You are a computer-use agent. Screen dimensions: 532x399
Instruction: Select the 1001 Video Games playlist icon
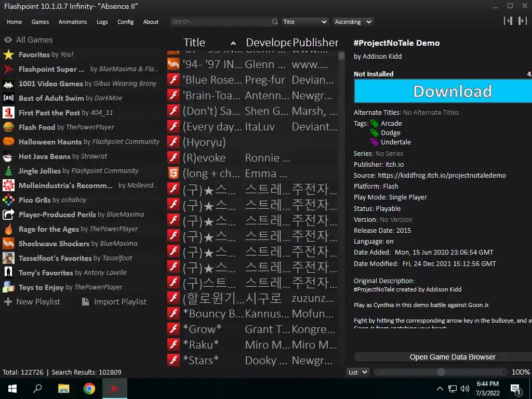(8, 84)
